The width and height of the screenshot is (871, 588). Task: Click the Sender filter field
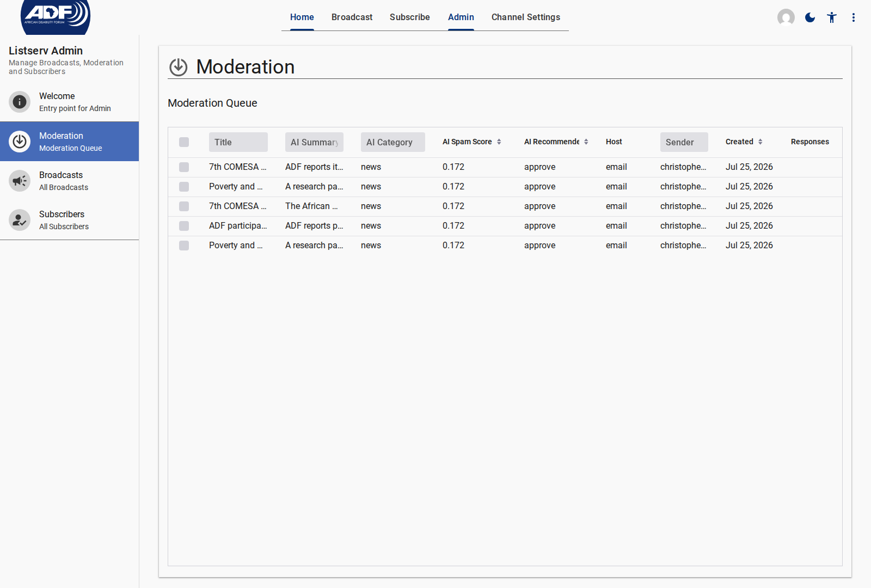[x=684, y=142]
